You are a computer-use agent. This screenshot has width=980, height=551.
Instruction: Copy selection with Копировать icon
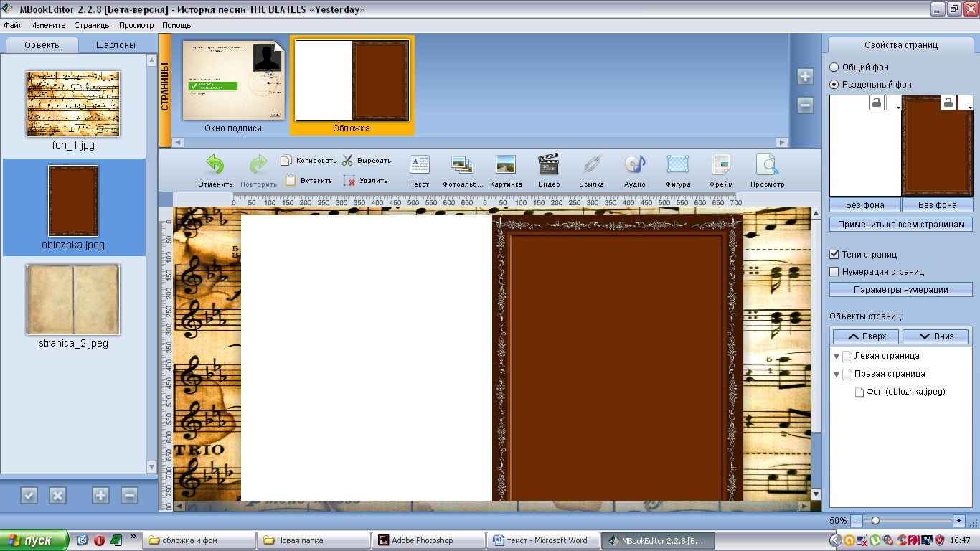click(286, 160)
